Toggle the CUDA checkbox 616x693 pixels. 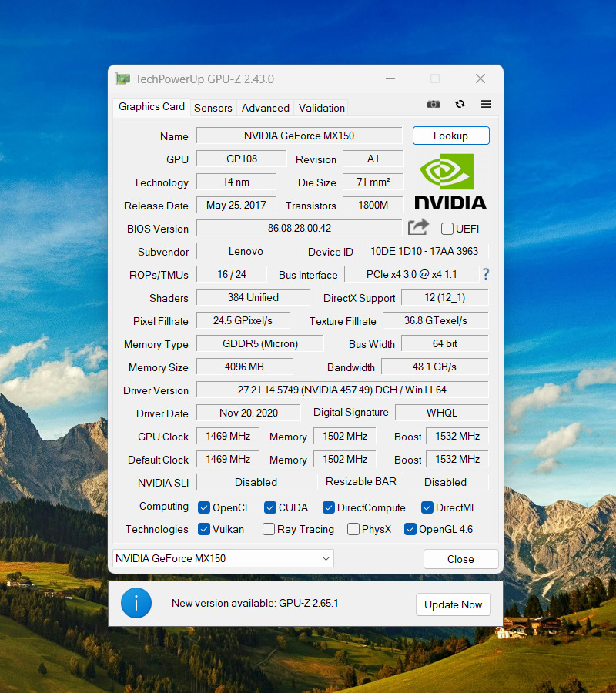click(x=270, y=507)
